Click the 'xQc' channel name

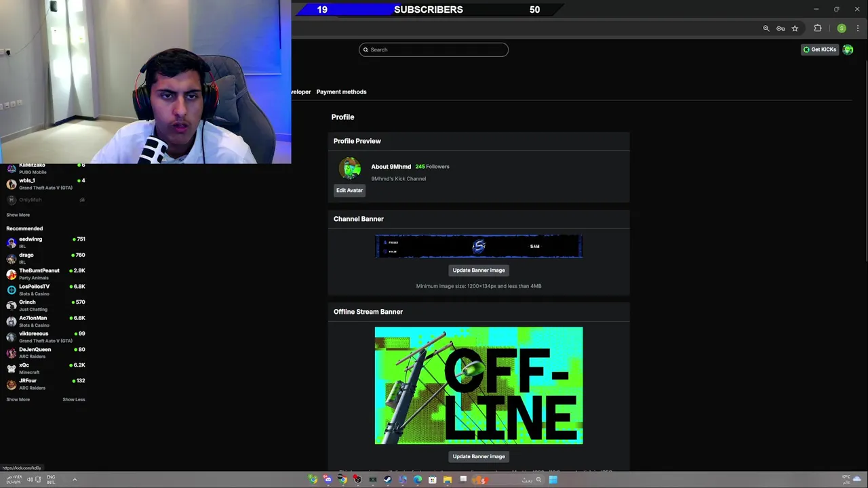pyautogui.click(x=24, y=365)
